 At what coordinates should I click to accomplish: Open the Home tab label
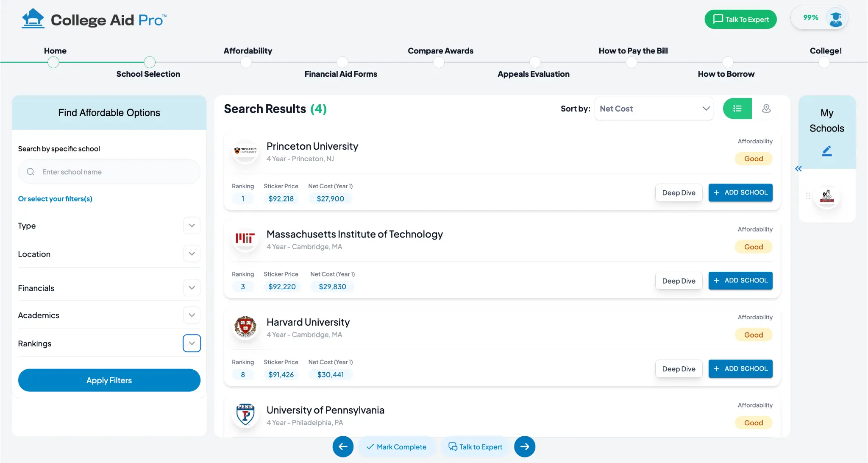(55, 50)
